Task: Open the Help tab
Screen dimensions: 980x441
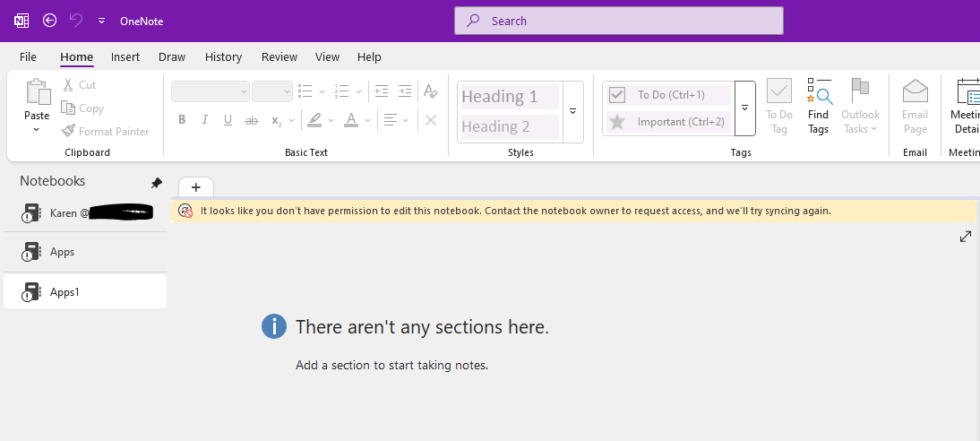Action: pos(369,57)
